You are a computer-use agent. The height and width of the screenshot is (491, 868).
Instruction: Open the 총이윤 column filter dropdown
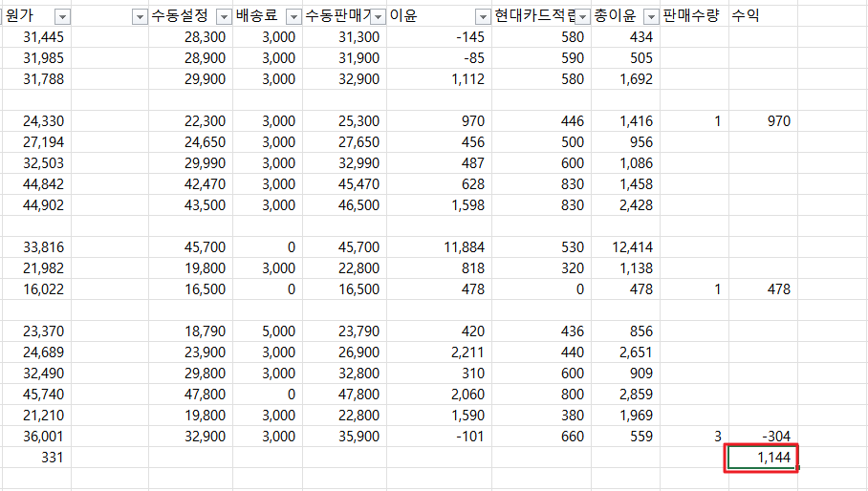click(x=652, y=17)
